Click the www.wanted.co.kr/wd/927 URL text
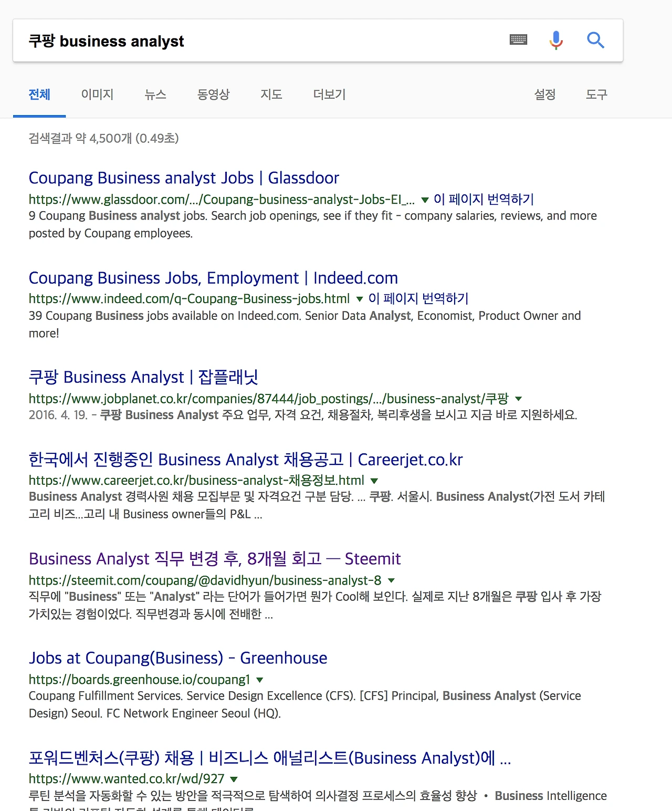The height and width of the screenshot is (811, 672). (x=127, y=779)
